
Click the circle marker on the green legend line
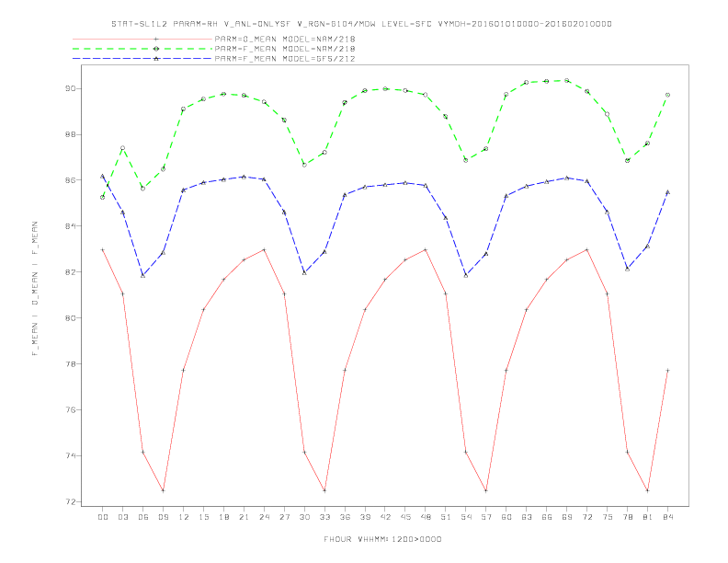point(156,49)
